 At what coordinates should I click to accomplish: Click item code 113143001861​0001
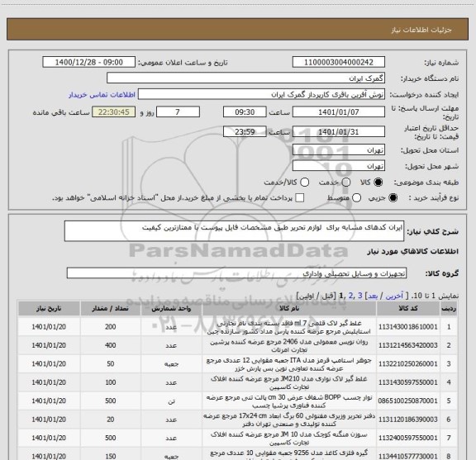[408, 327]
